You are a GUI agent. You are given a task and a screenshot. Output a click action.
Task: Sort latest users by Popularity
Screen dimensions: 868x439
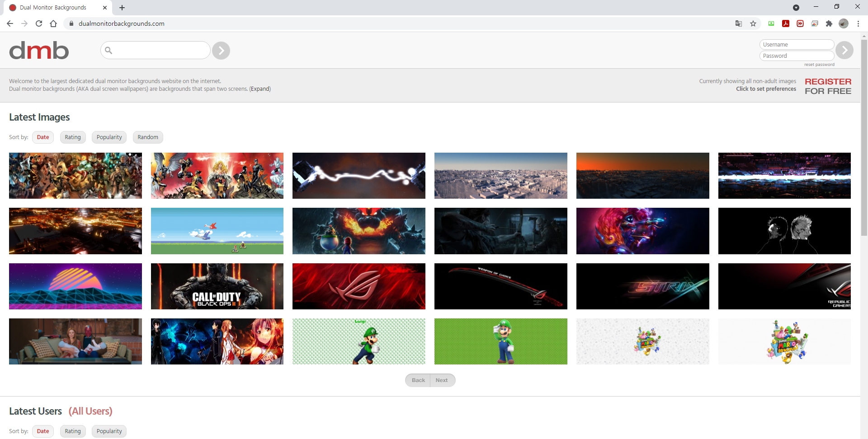(x=109, y=431)
